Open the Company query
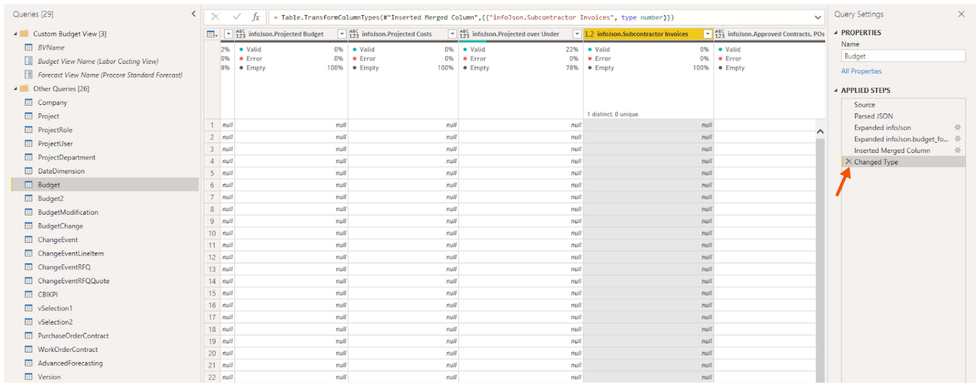Image resolution: width=980 pixels, height=387 pixels. coord(52,103)
